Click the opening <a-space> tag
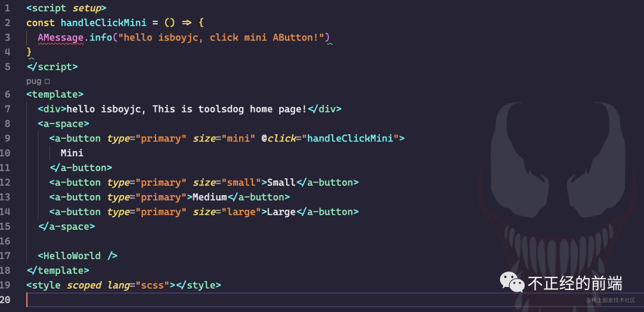Viewport: 644px width, 312px height. tap(63, 123)
